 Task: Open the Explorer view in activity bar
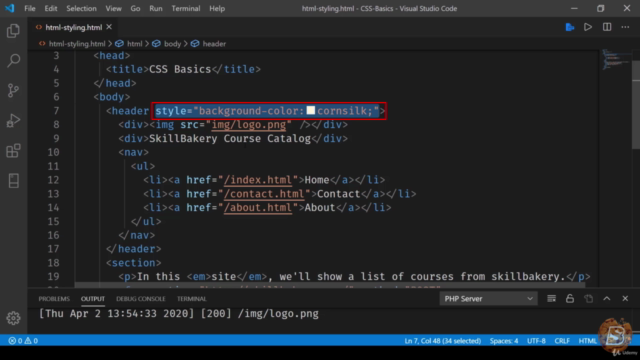[13, 31]
